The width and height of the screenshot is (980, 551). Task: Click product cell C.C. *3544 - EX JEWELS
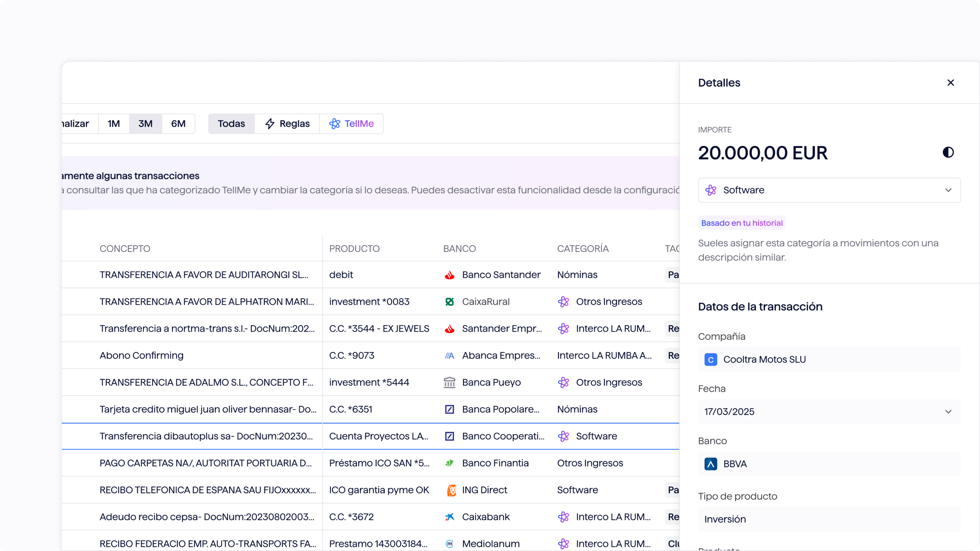tap(379, 329)
